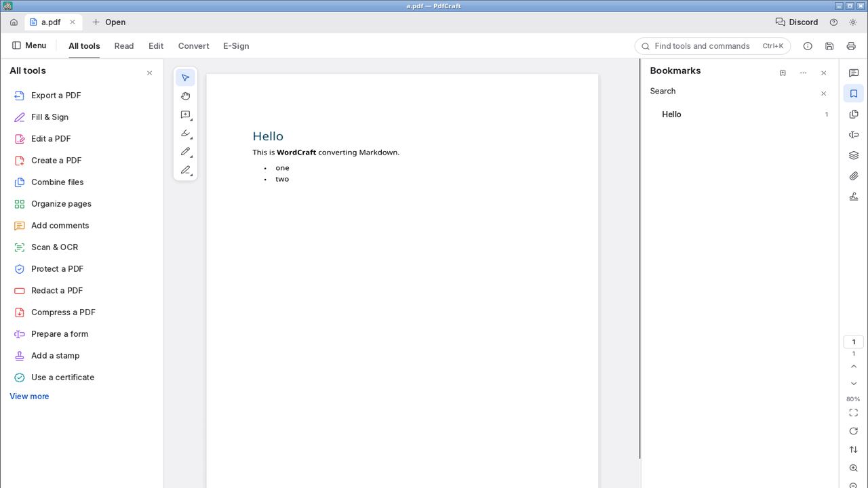Open the Redact a PDF tool
The image size is (868, 488).
click(x=81, y=291)
